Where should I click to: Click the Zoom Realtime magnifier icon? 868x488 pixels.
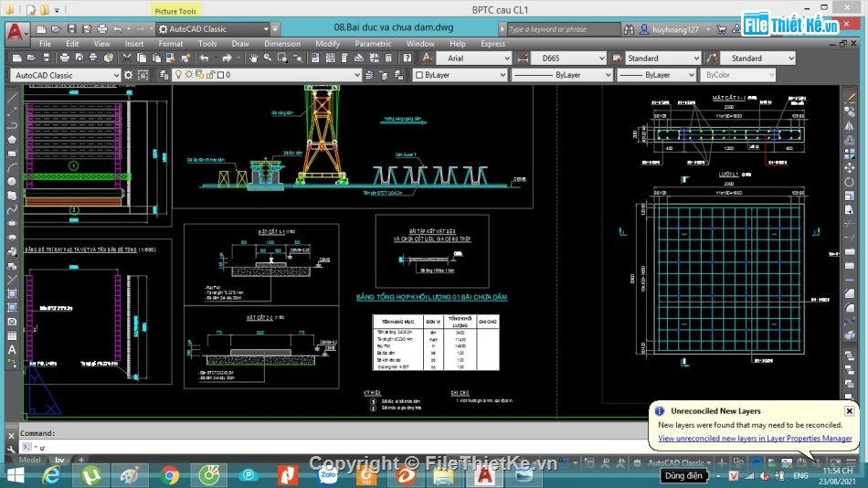268,58
